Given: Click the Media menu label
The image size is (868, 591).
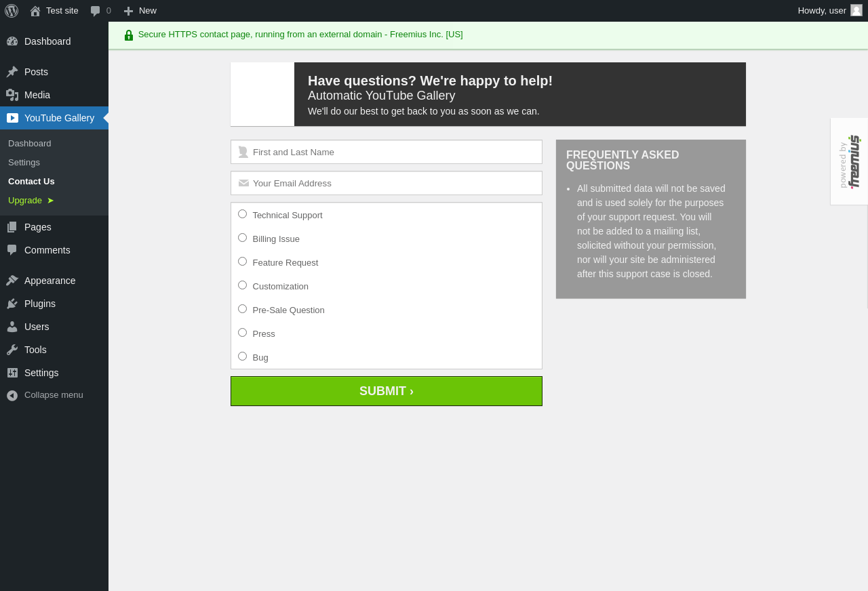Looking at the screenshot, I should 37,95.
